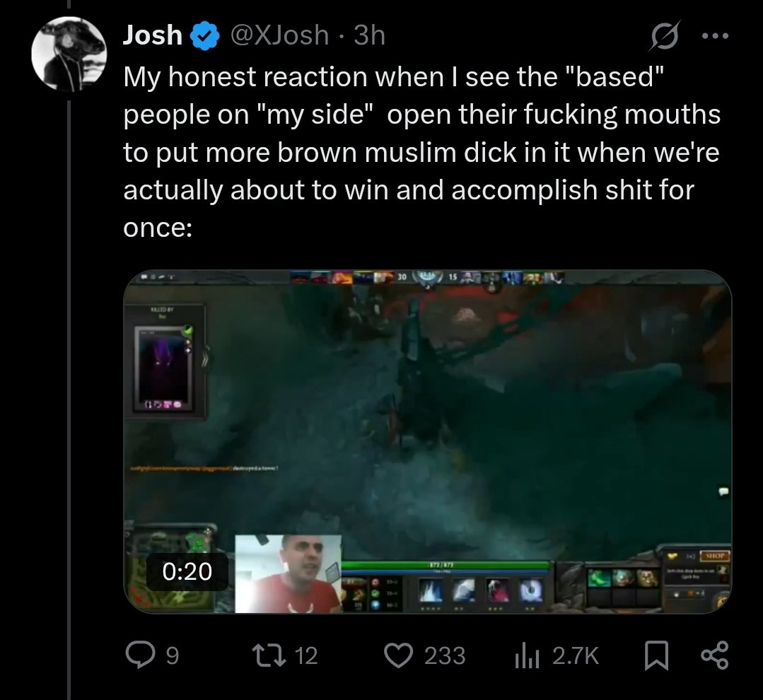Click the display name Josh
The width and height of the screenshot is (763, 700).
coord(153,35)
